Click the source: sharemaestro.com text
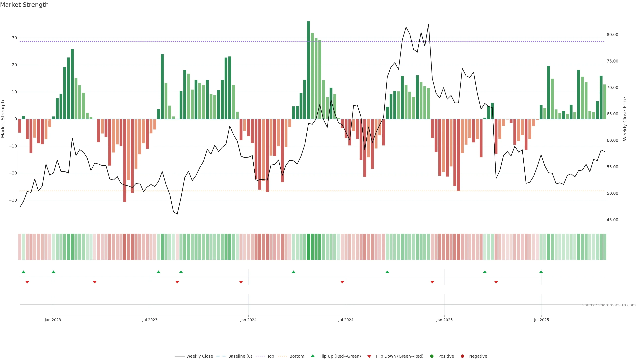Image resolution: width=644 pixels, height=362 pixels. pyautogui.click(x=609, y=305)
